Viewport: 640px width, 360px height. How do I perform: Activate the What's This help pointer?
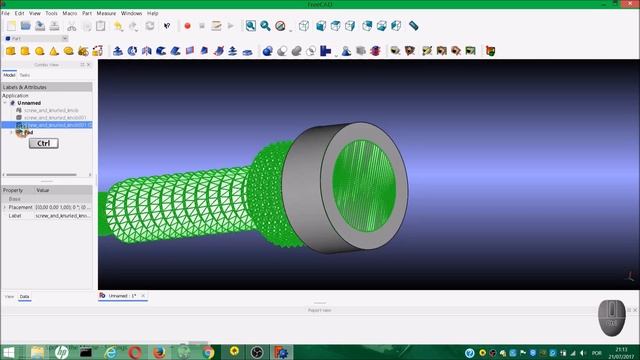click(167, 26)
